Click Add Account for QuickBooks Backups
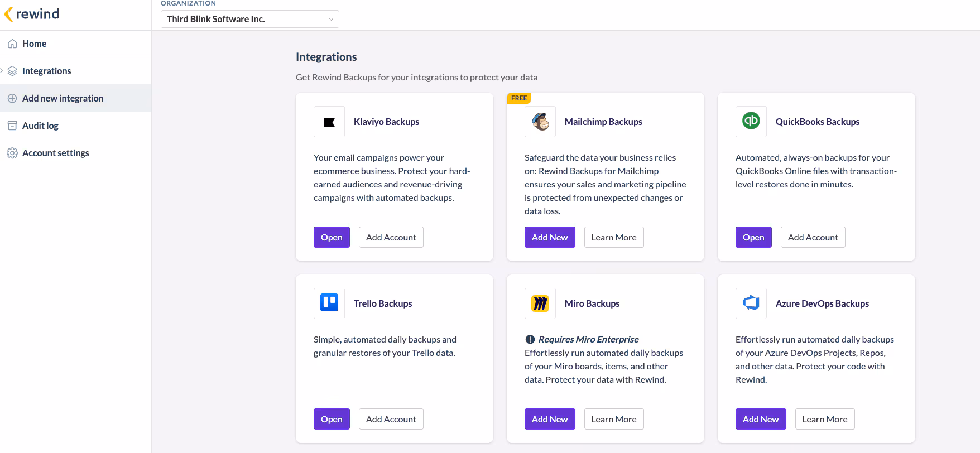Viewport: 980px width, 453px height. [813, 237]
